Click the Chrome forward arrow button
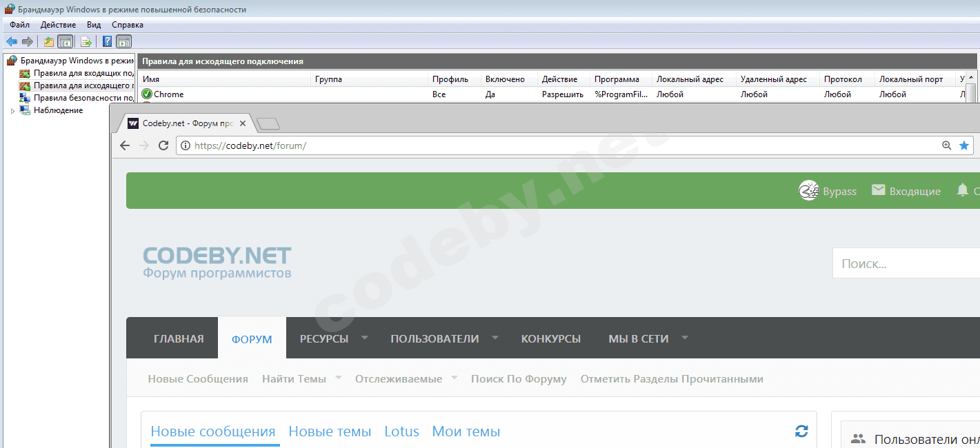This screenshot has height=448, width=980. point(144,145)
